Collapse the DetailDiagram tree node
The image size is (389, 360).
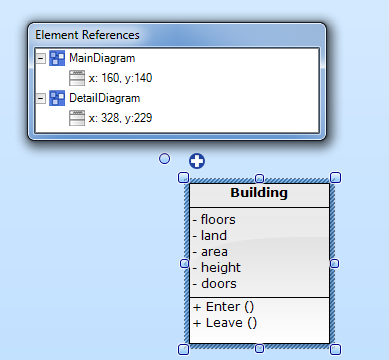[41, 98]
